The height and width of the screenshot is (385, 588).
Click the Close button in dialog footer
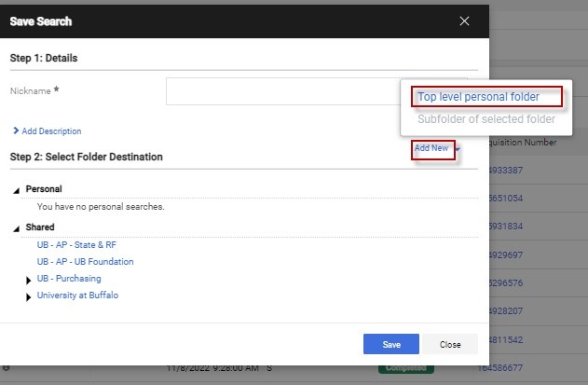450,344
